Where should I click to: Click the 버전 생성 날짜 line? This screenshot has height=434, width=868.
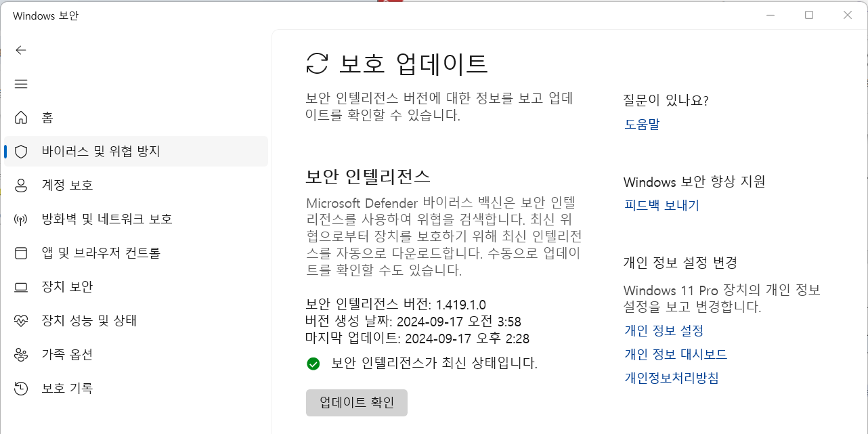click(x=414, y=321)
